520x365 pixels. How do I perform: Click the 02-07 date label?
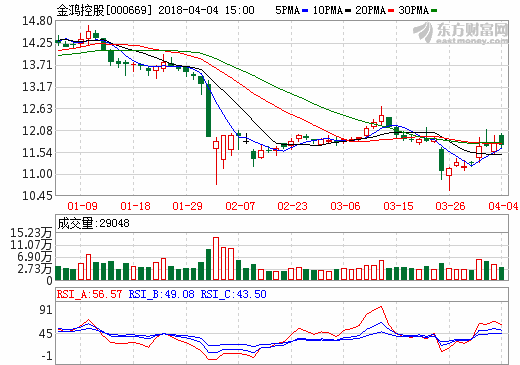click(x=240, y=206)
